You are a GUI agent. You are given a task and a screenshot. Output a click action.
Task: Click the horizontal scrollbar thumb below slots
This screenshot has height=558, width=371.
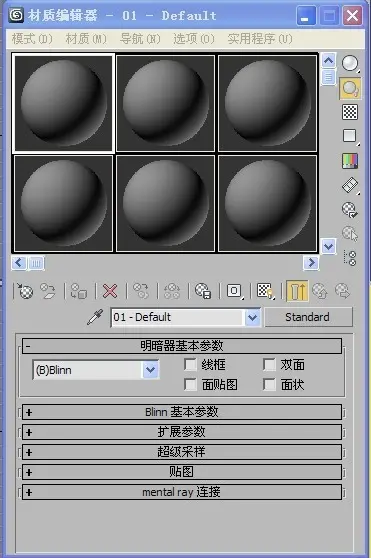(36, 263)
